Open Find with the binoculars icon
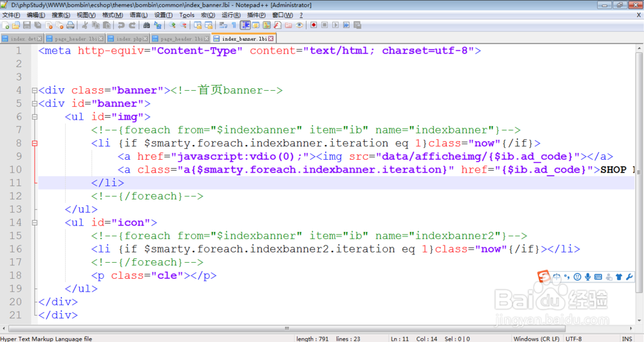The image size is (644, 342). click(x=147, y=26)
